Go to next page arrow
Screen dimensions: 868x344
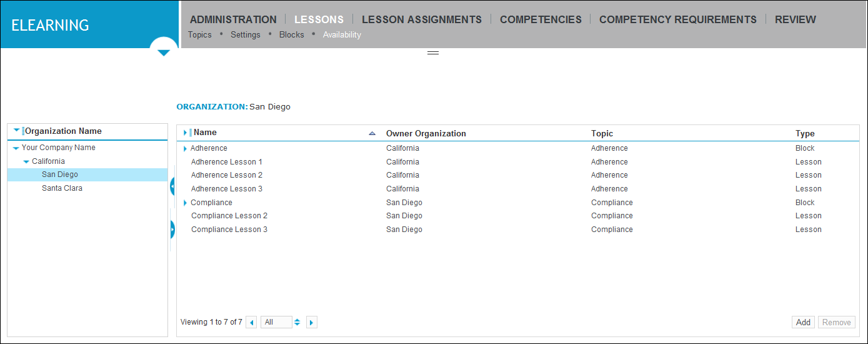coord(312,323)
